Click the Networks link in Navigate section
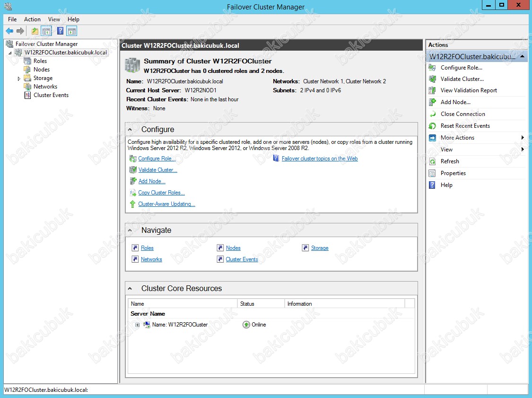This screenshot has height=398, width=532. tap(151, 259)
